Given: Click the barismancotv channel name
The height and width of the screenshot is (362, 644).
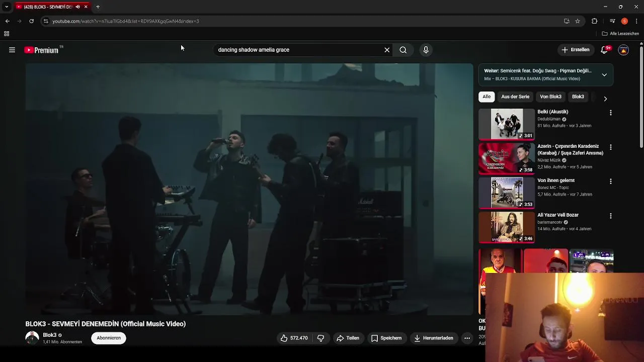Looking at the screenshot, I should click(x=549, y=222).
